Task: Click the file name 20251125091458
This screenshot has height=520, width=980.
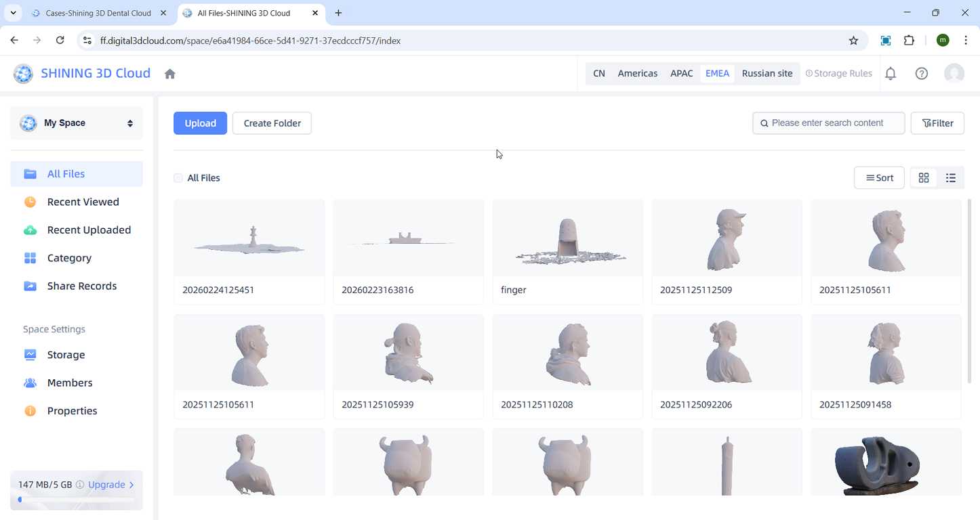Action: 855,405
